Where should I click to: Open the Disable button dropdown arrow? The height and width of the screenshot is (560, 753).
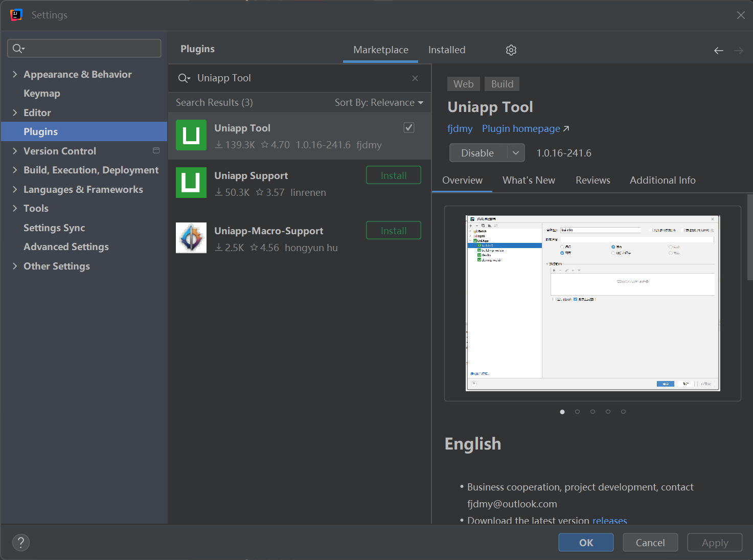pyautogui.click(x=516, y=153)
